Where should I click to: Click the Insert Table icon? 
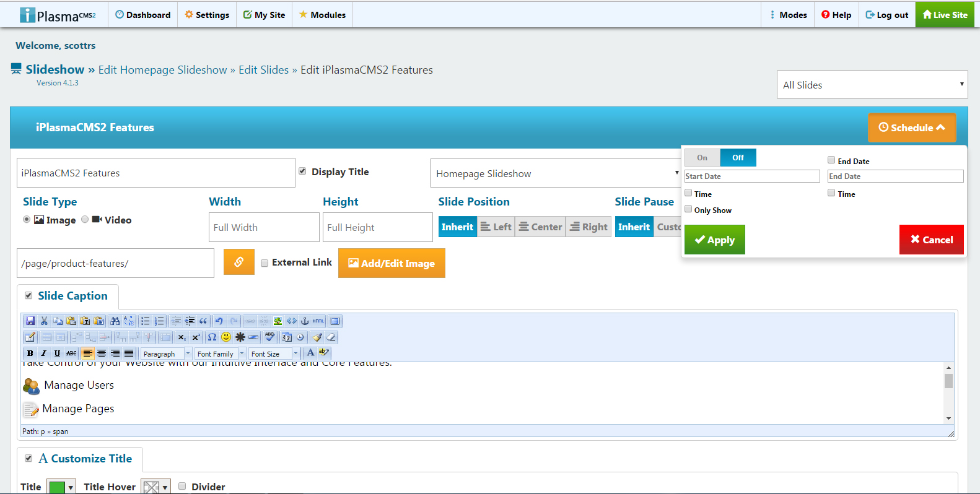point(29,337)
